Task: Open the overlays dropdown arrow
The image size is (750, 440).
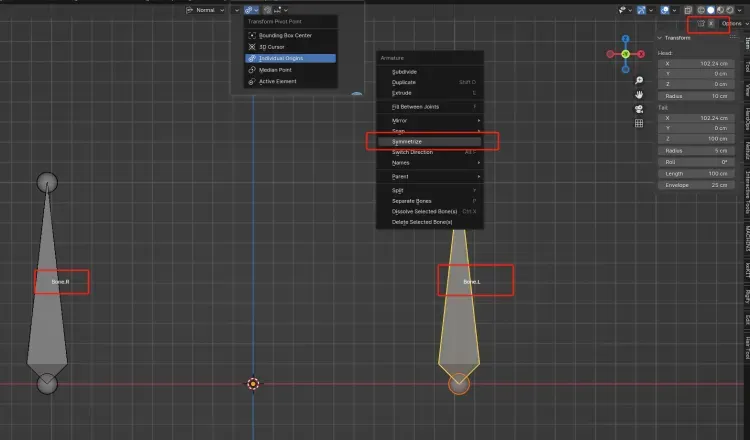Action: click(x=674, y=10)
